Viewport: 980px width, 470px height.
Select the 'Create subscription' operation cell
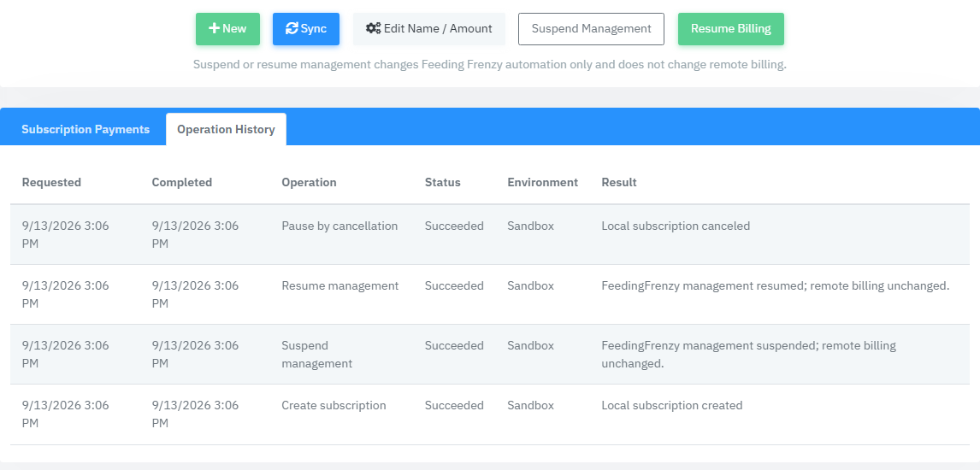[334, 406]
